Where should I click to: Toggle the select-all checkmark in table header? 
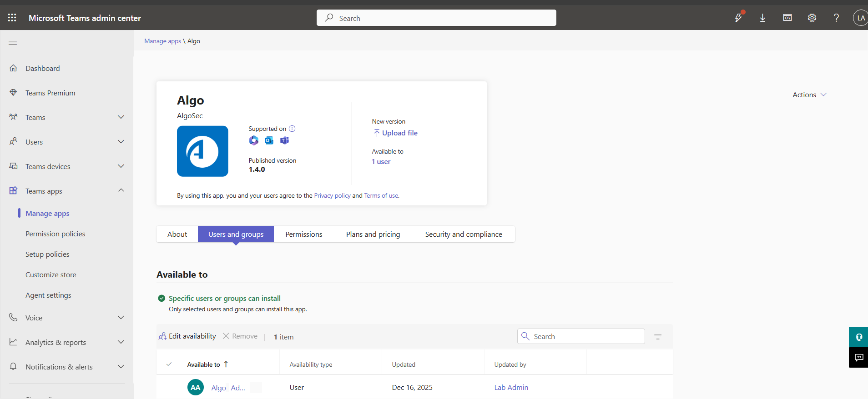click(169, 364)
